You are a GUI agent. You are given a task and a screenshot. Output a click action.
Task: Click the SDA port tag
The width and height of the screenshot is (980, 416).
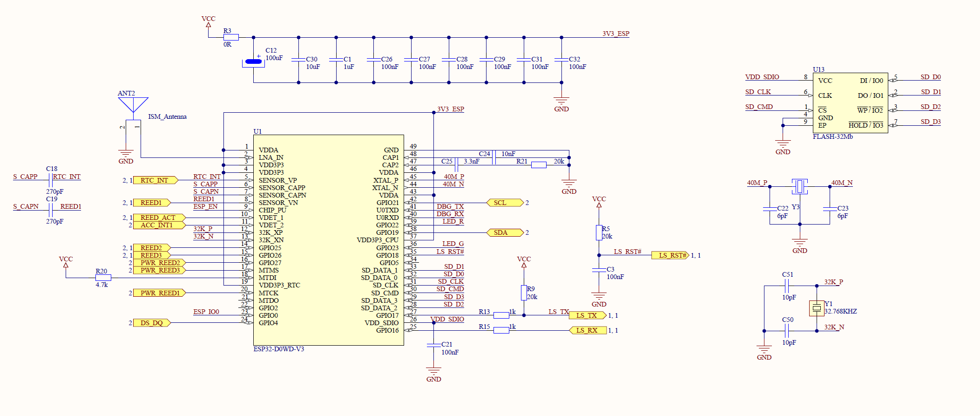tap(505, 232)
